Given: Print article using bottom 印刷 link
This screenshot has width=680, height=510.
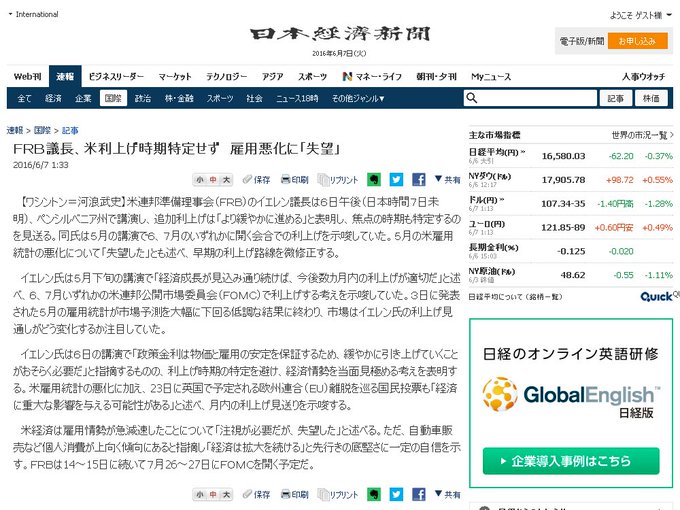Looking at the screenshot, I should click(x=294, y=494).
